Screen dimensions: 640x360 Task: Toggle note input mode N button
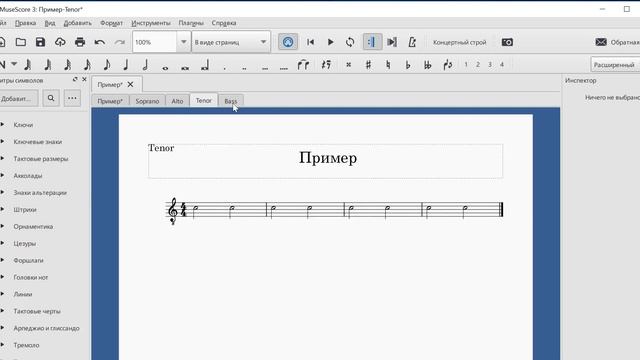[2, 64]
